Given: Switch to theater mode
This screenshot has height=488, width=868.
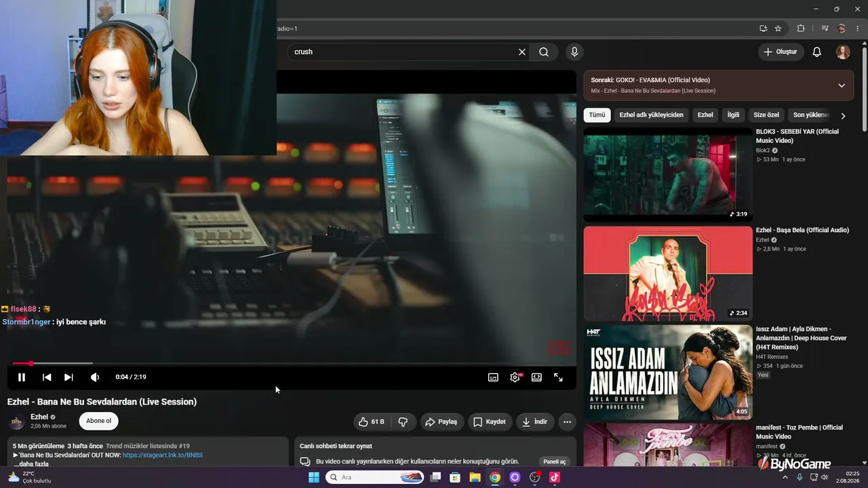Looking at the screenshot, I should click(x=536, y=378).
